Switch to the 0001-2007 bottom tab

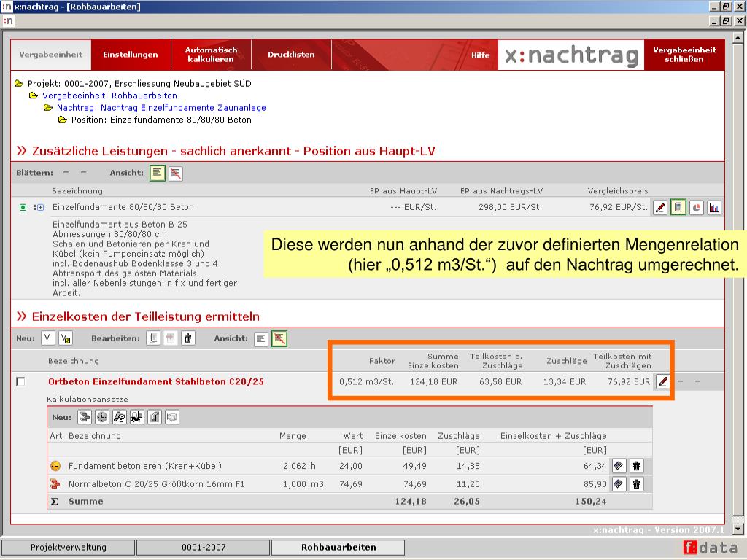pyautogui.click(x=204, y=547)
